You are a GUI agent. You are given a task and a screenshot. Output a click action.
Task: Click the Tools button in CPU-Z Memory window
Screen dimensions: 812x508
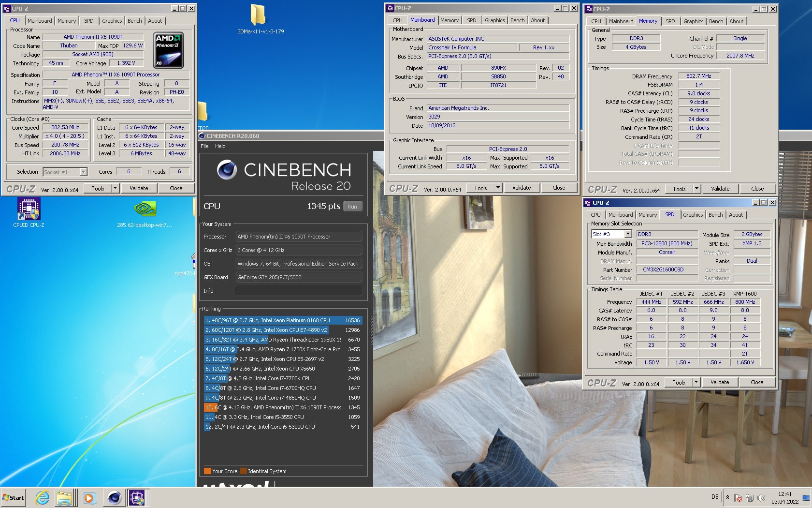point(679,189)
